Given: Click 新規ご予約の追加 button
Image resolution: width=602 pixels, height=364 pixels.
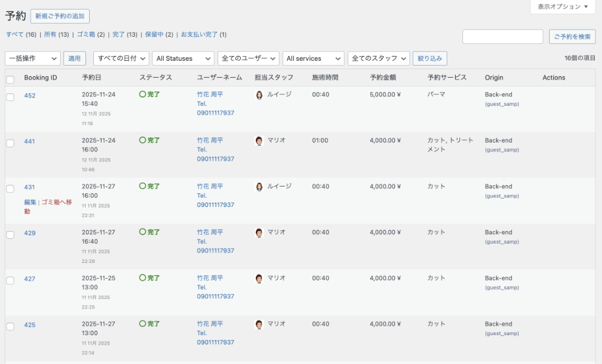Looking at the screenshot, I should [60, 16].
